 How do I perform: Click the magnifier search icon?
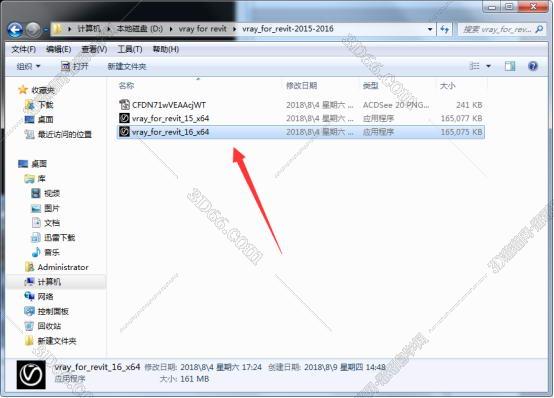tap(539, 29)
